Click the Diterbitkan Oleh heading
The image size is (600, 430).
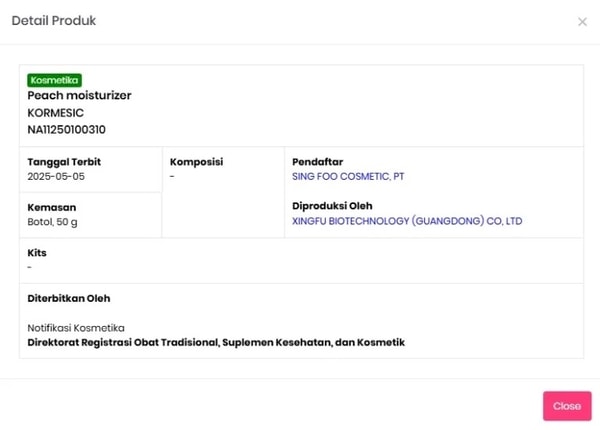point(69,298)
